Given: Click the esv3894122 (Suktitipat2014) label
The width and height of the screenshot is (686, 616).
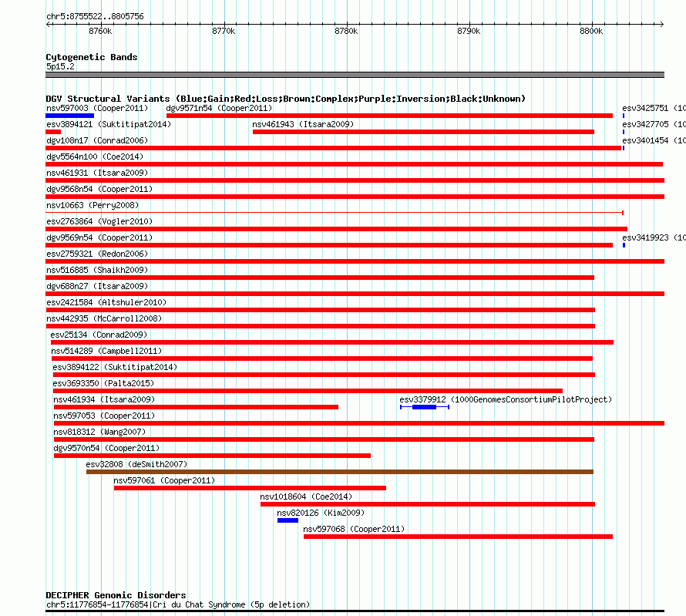Looking at the screenshot, I should point(115,367).
